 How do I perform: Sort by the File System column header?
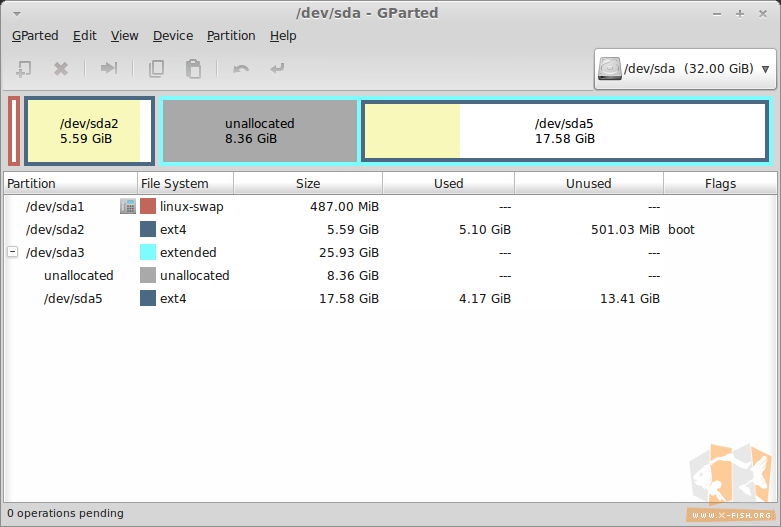pyautogui.click(x=185, y=183)
